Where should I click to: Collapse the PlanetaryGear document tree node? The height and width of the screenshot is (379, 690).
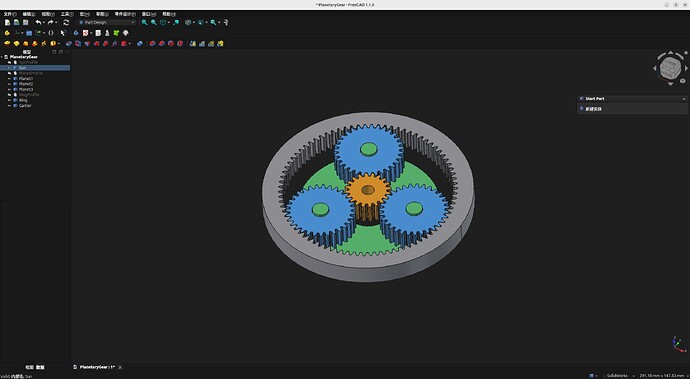[x=2, y=57]
